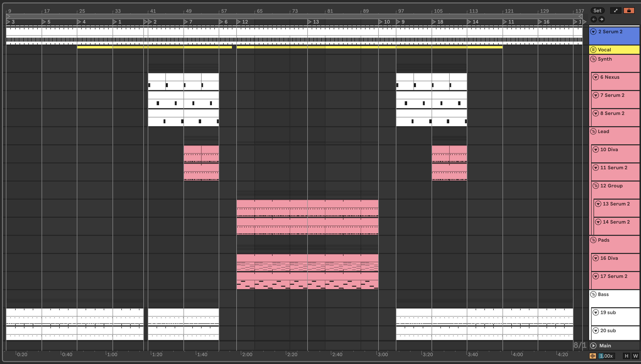Click the H optimize height button
641x364 pixels.
[x=626, y=356]
